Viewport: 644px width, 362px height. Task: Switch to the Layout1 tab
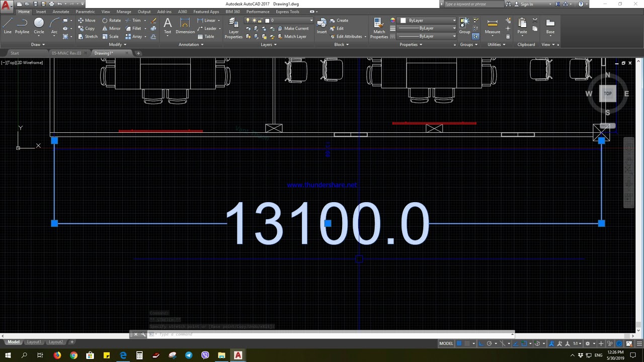[34, 342]
